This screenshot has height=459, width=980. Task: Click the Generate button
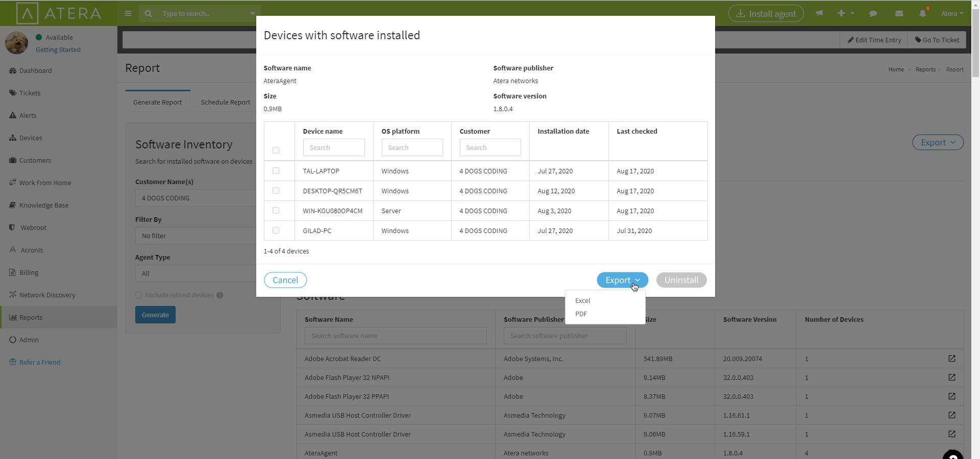click(155, 315)
